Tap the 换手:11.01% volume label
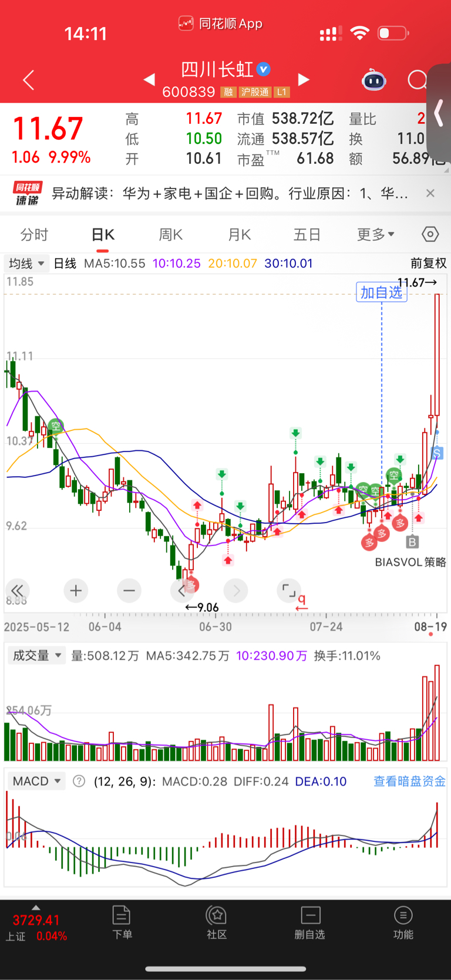 tap(347, 655)
